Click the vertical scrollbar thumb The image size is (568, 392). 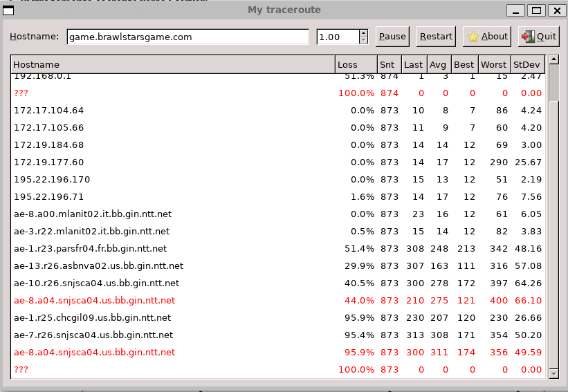[x=553, y=84]
